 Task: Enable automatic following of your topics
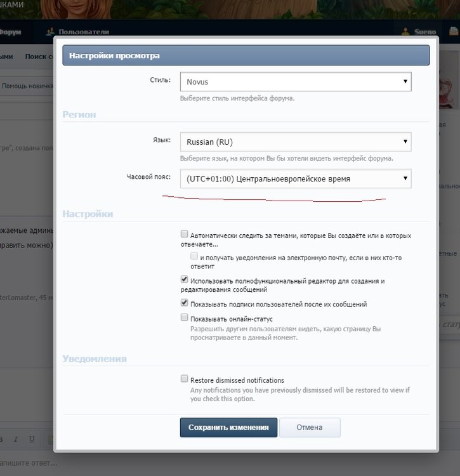coord(184,234)
